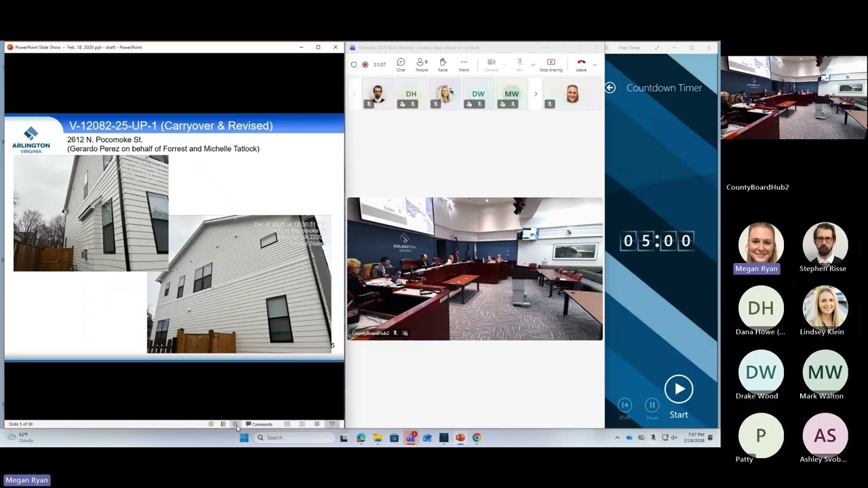Select the MW participant tile in Teams strip
The height and width of the screenshot is (488, 868).
click(512, 94)
